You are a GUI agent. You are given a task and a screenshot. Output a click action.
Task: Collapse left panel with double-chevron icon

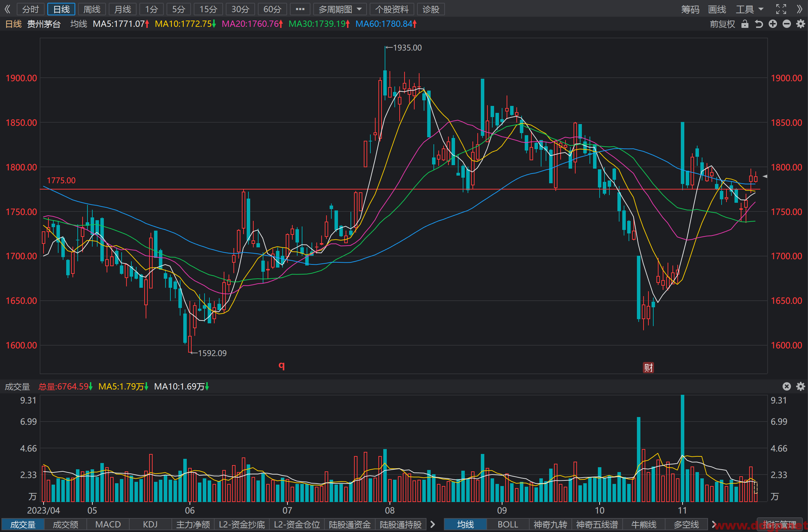tap(7, 9)
